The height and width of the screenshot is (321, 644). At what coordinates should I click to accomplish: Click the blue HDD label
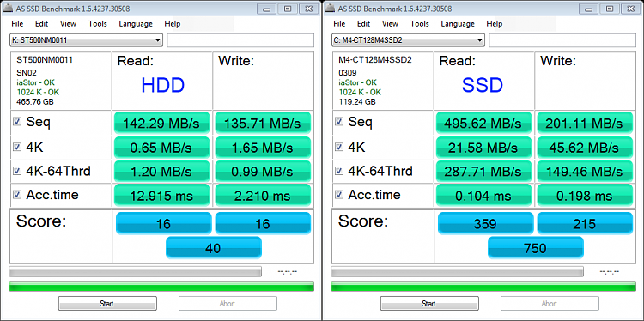[162, 85]
